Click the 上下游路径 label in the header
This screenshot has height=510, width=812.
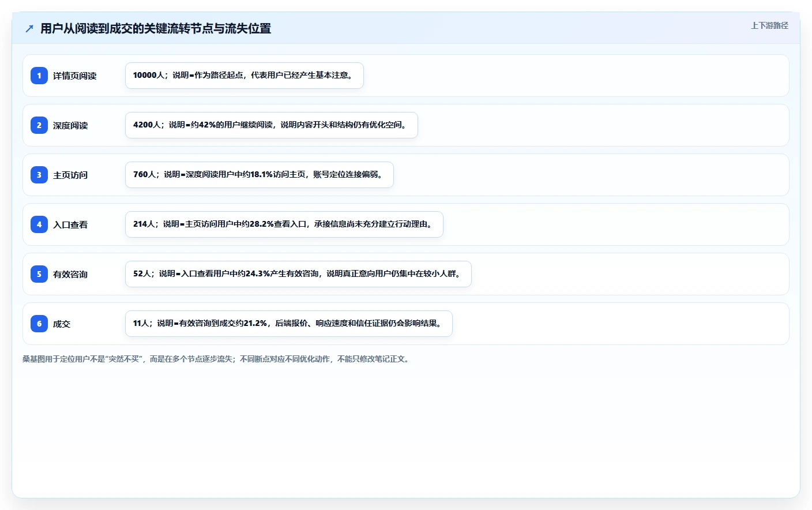(769, 25)
